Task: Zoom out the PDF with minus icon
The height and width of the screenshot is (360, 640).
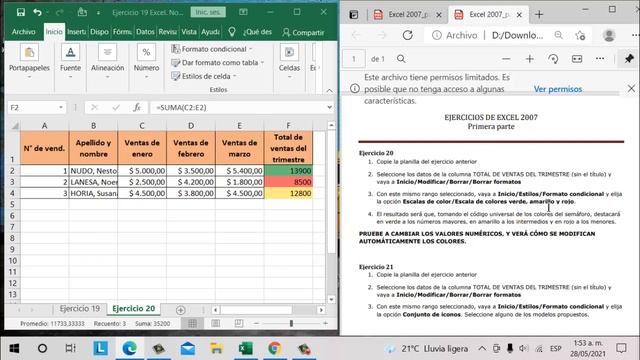Action: 506,59
